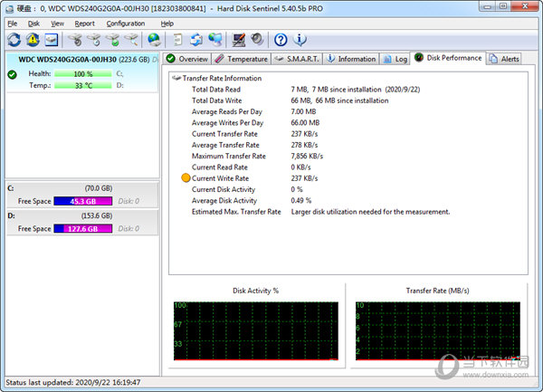Click the monitor configuration toolbar icon
This screenshot has height=392, width=543.
(239, 40)
